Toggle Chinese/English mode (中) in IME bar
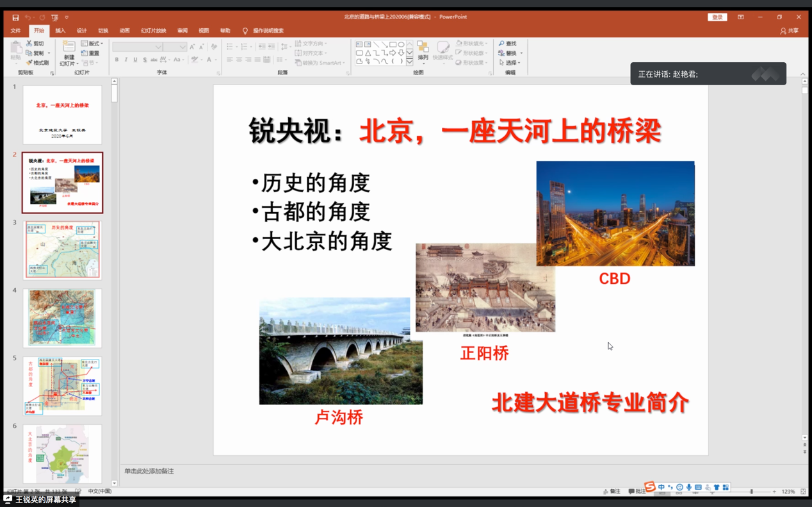 [661, 488]
